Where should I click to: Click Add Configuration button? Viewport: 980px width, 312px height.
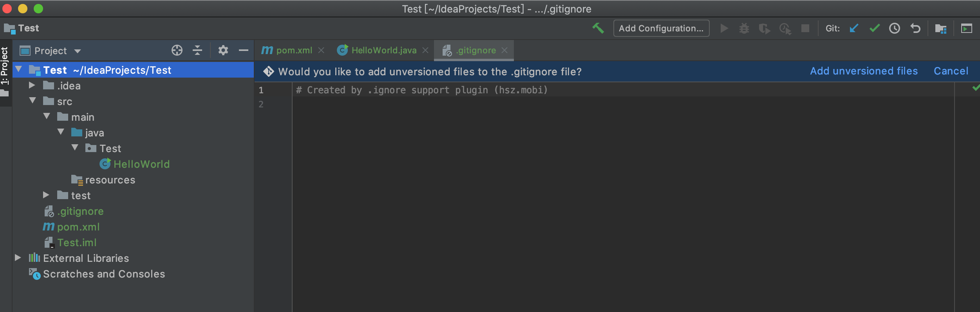661,28
